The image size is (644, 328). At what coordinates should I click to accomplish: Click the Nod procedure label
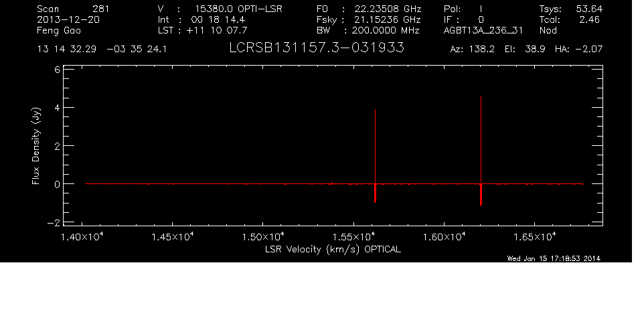tap(548, 30)
